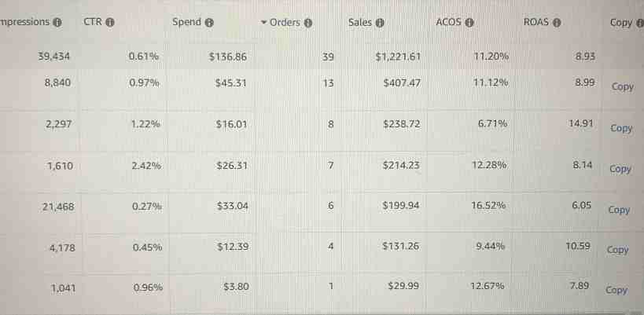Screen dimensions: 644x315
Task: Select the $407.47 sales cell
Action: tap(402, 83)
